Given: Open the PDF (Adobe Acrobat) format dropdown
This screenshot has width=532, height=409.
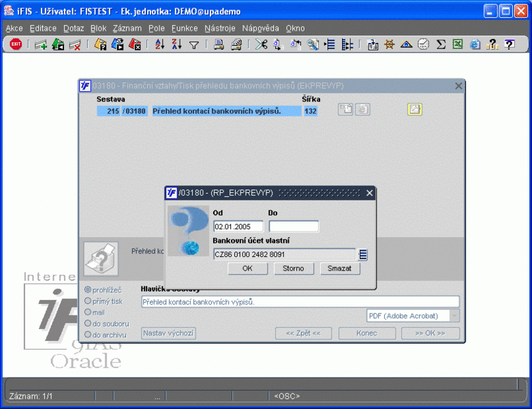Looking at the screenshot, I should (x=454, y=316).
